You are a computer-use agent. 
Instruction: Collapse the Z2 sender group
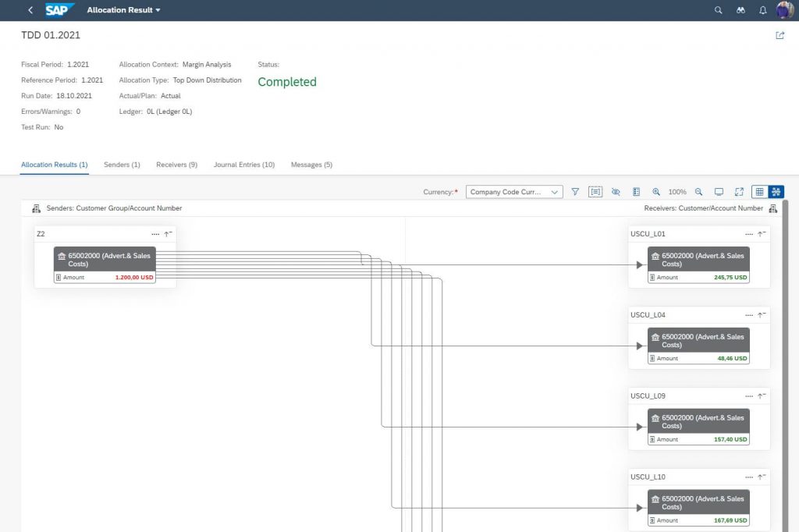point(168,234)
